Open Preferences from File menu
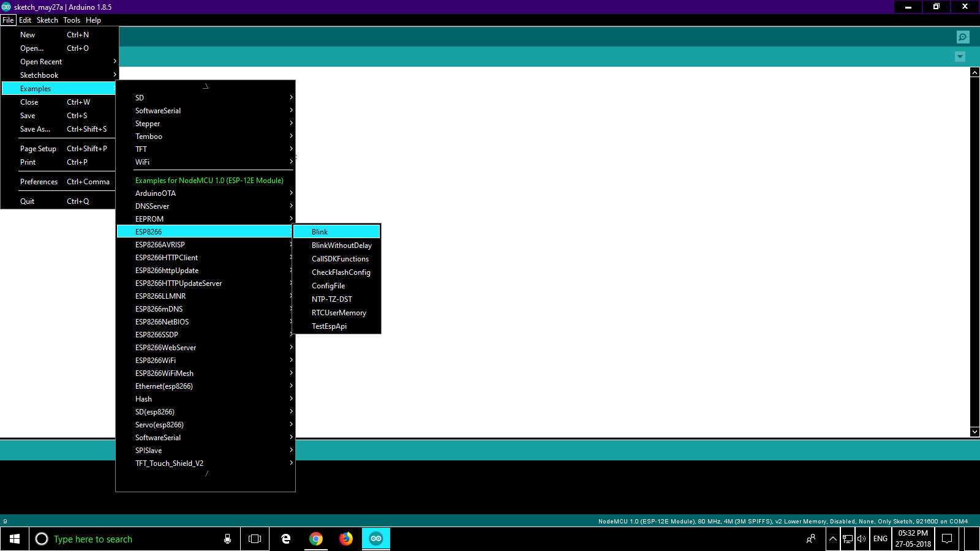 pos(59,182)
